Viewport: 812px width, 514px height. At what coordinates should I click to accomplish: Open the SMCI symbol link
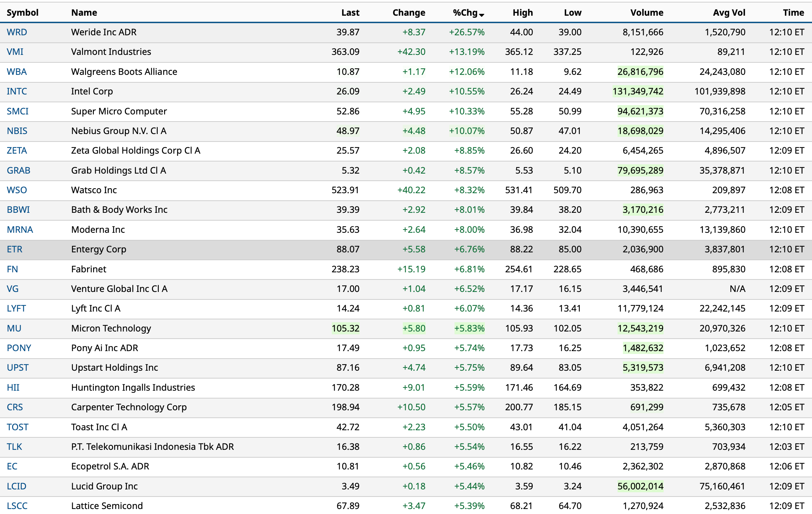(17, 111)
